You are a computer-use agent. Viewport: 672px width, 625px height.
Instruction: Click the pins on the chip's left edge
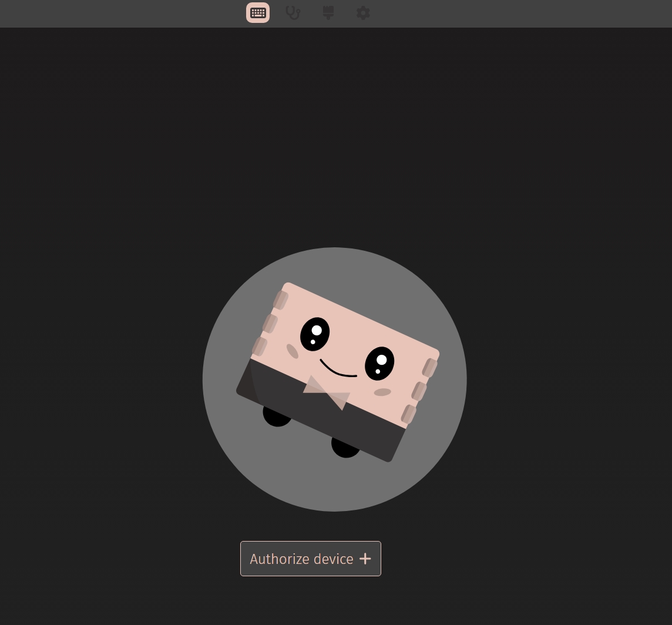pos(270,323)
